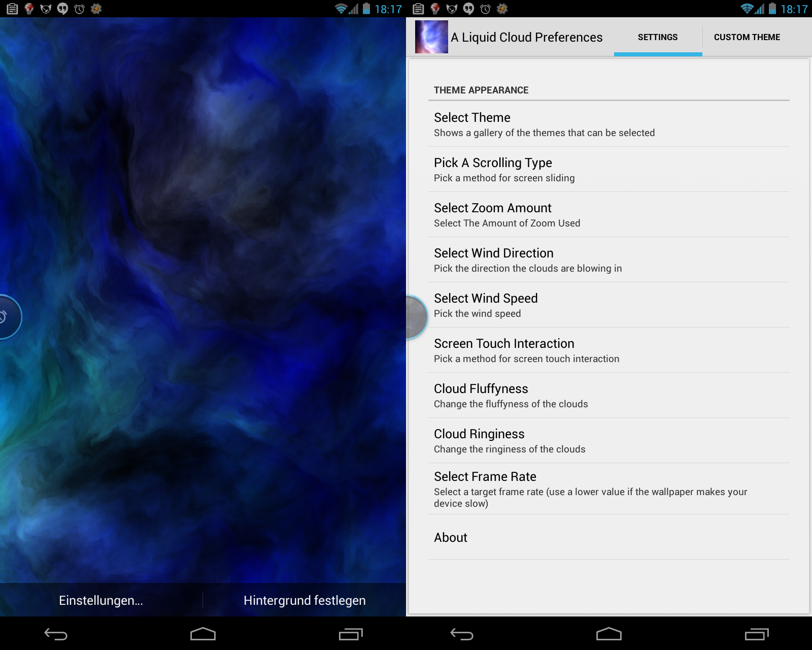
Task: Tap the 18:17 clock in left status bar
Action: [388, 9]
